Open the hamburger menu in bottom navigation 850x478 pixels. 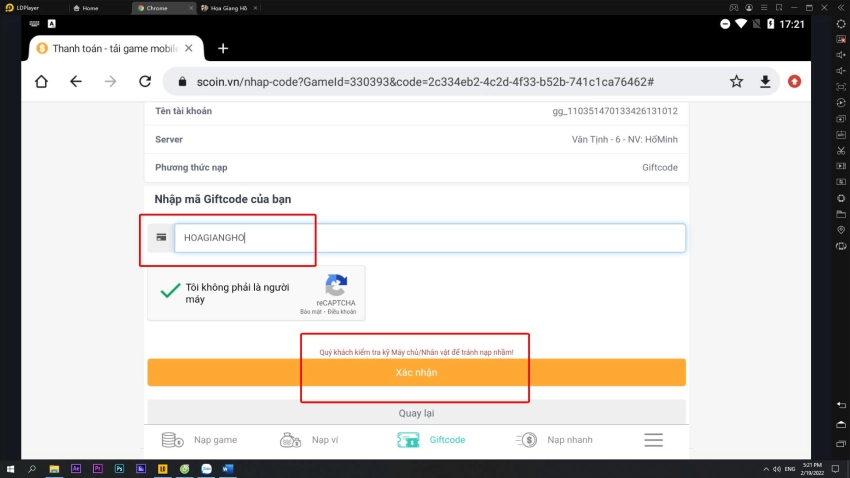[x=653, y=440]
